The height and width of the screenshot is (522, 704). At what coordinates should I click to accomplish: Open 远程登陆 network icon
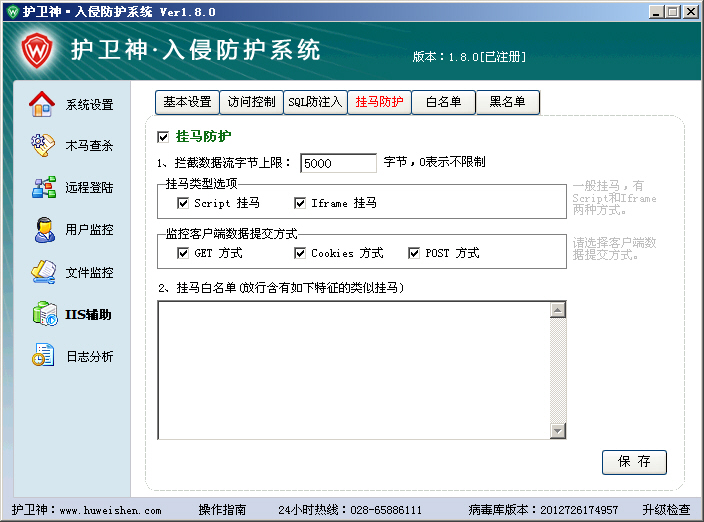click(44, 187)
